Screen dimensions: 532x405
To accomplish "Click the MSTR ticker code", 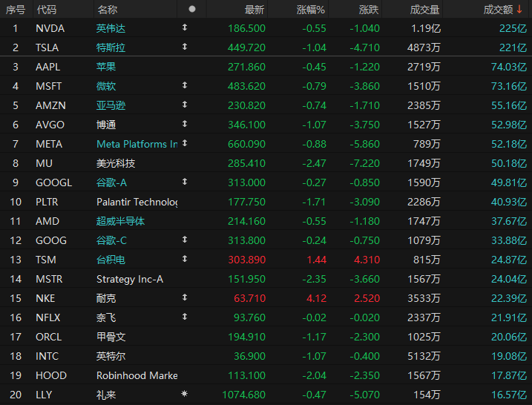I will [x=49, y=279].
